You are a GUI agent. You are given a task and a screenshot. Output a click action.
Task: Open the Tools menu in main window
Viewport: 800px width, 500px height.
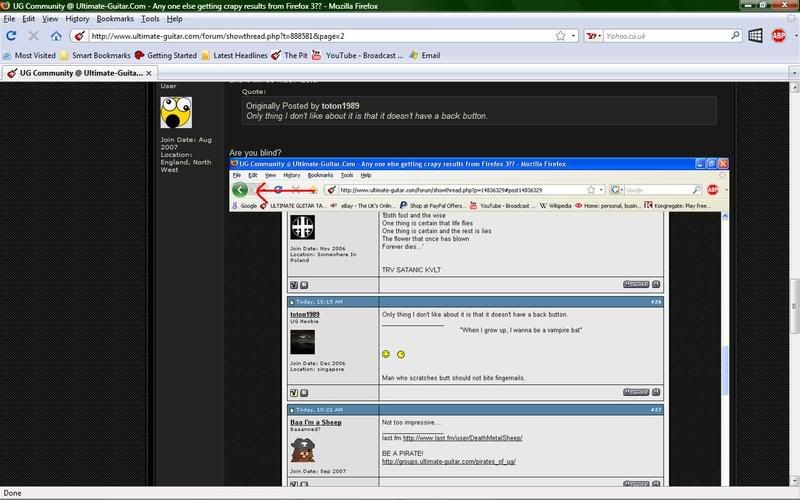tap(150, 19)
